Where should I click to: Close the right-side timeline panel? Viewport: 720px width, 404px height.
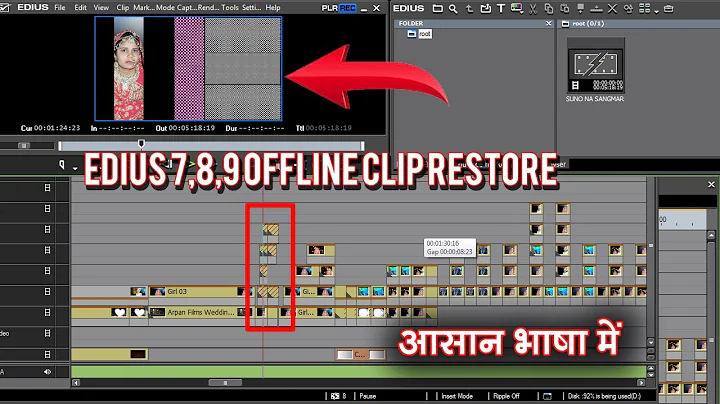(x=711, y=184)
